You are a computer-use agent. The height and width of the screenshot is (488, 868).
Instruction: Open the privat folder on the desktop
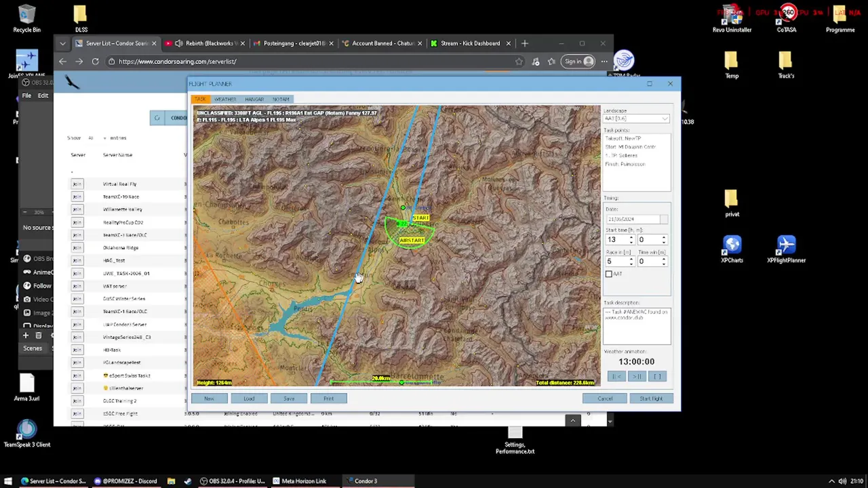click(x=732, y=203)
